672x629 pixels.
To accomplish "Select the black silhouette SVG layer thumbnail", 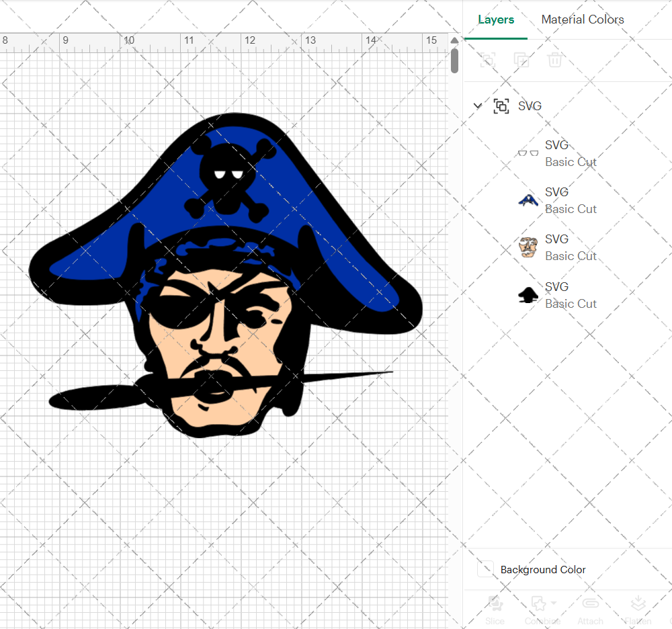I will (x=528, y=295).
